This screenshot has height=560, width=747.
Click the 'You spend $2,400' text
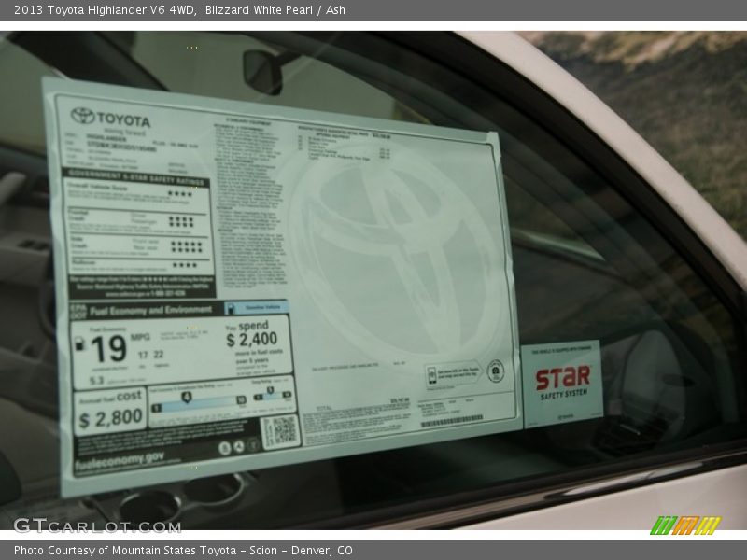pos(250,334)
